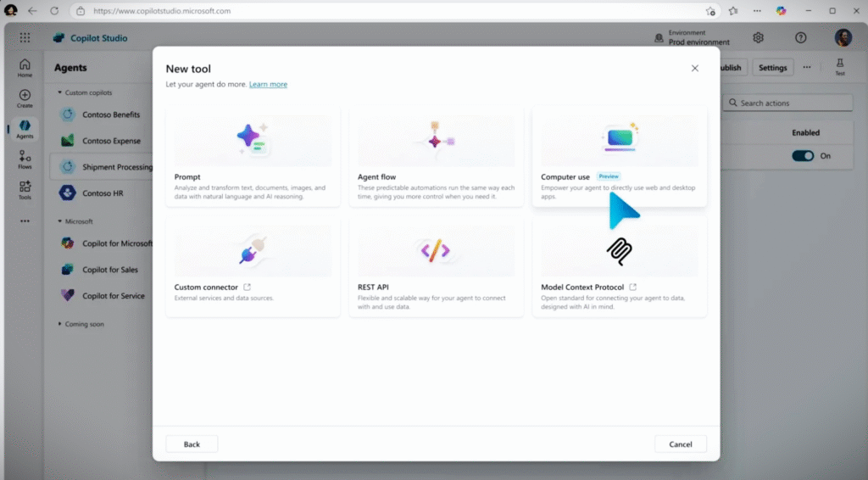Click the Copilot Studio logo
The width and height of the screenshot is (868, 480).
tap(58, 37)
